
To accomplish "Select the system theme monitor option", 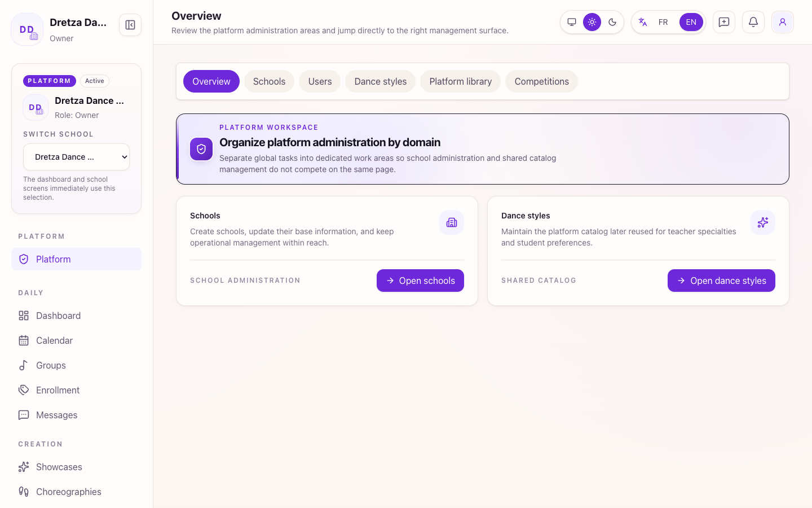I will coord(572,22).
